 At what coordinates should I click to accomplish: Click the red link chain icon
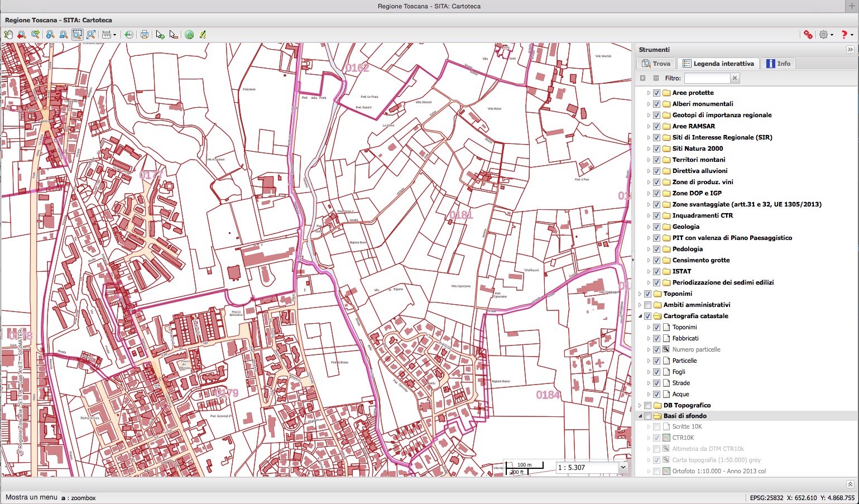pyautogui.click(x=808, y=35)
